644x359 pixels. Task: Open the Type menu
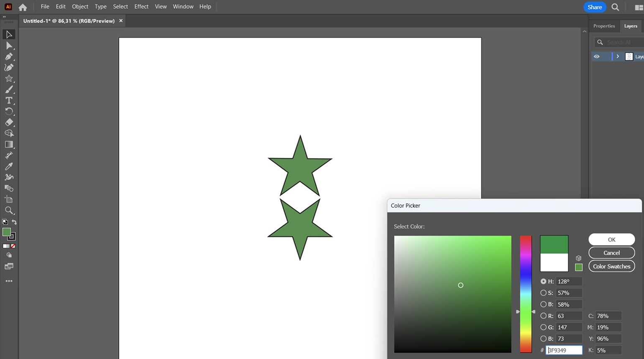point(100,7)
